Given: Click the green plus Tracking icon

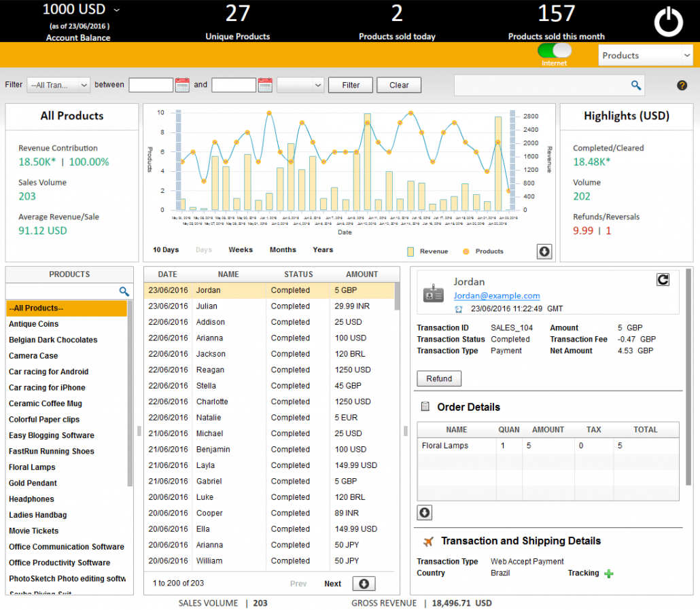Looking at the screenshot, I should (x=608, y=573).
